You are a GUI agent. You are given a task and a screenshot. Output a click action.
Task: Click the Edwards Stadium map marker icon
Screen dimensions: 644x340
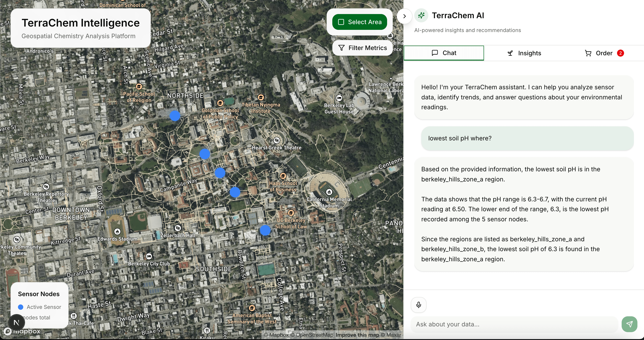coord(117,231)
